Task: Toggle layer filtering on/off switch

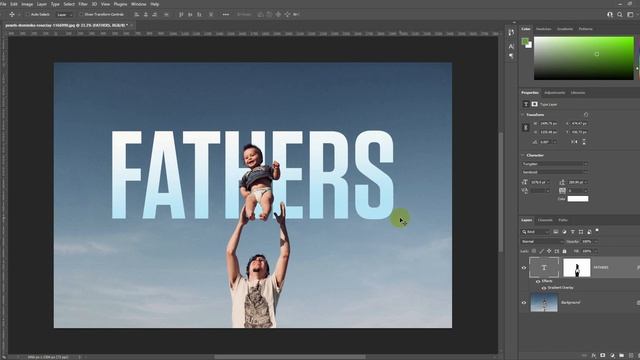Action: pos(597,231)
